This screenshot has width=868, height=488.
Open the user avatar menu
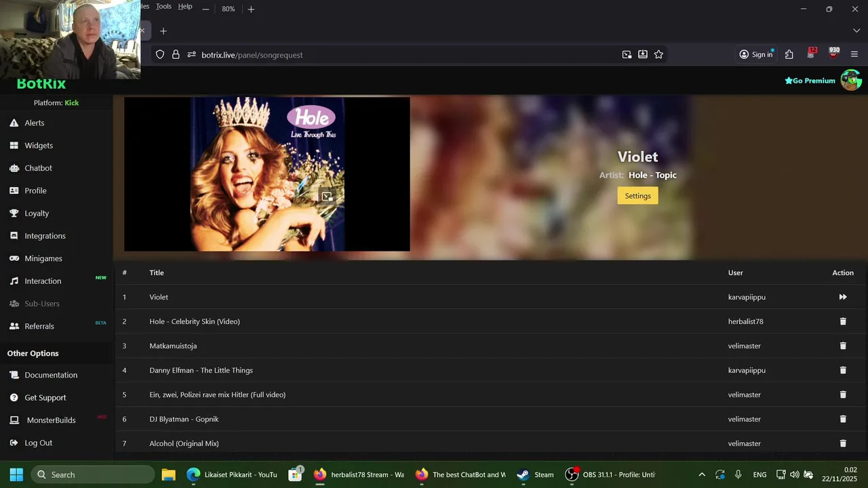tap(851, 80)
